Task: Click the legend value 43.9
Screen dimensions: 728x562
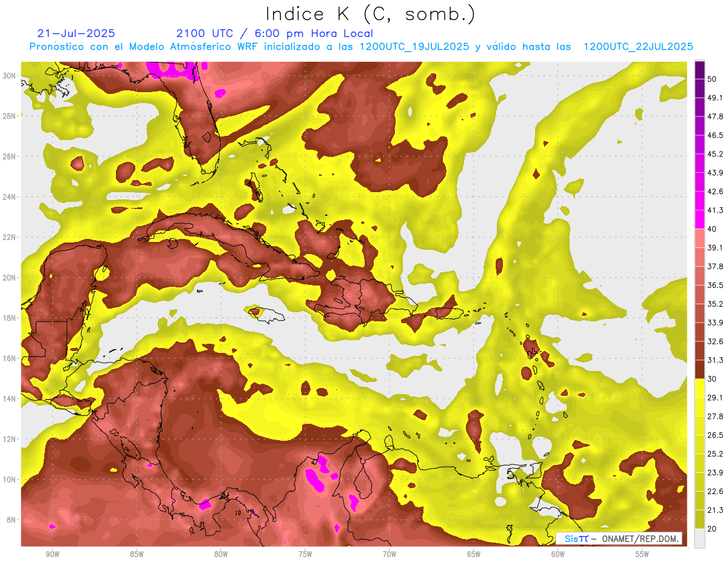Action: [715, 173]
